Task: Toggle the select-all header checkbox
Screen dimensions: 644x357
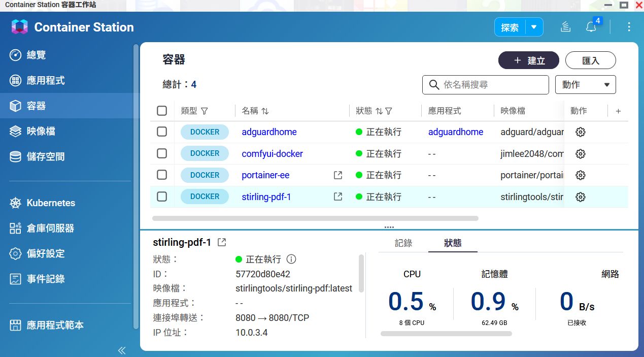Action: coord(162,111)
